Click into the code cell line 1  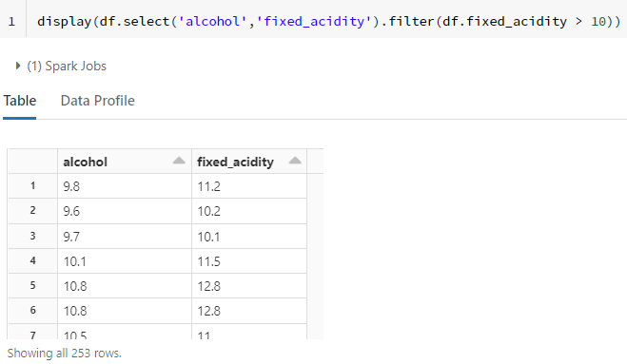tap(328, 21)
